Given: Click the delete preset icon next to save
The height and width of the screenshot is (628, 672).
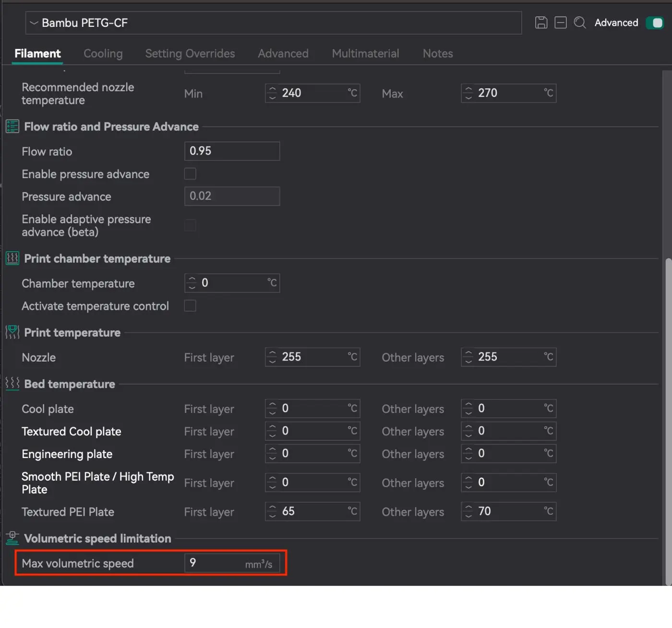Looking at the screenshot, I should tap(560, 23).
